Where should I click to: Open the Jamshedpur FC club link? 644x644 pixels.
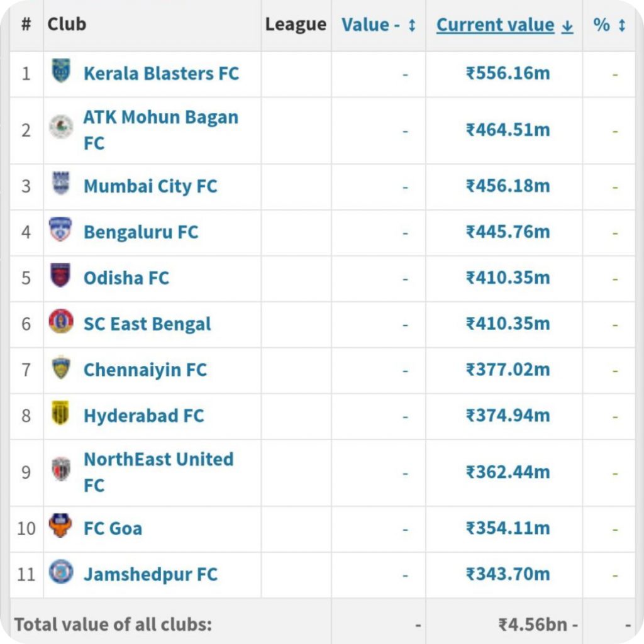click(150, 574)
